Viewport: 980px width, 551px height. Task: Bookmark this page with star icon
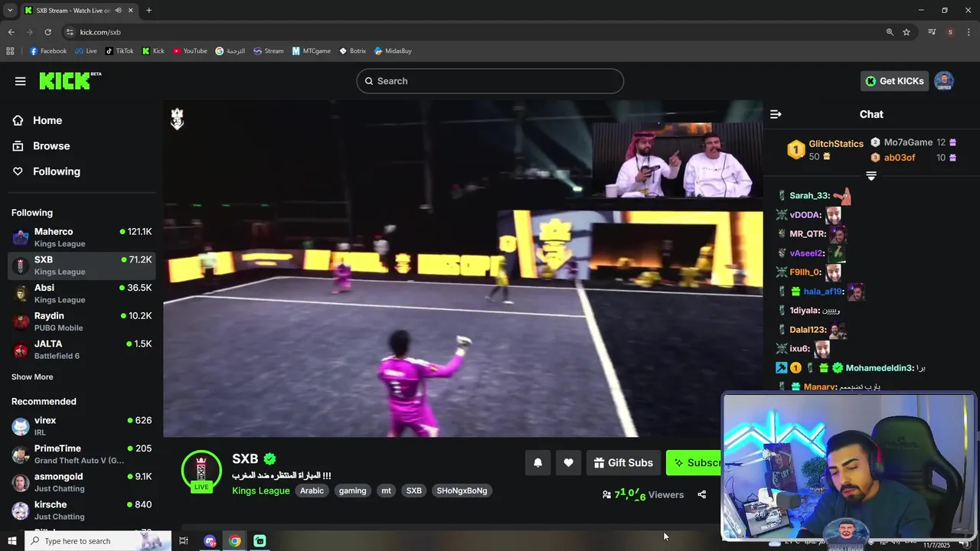coord(906,32)
